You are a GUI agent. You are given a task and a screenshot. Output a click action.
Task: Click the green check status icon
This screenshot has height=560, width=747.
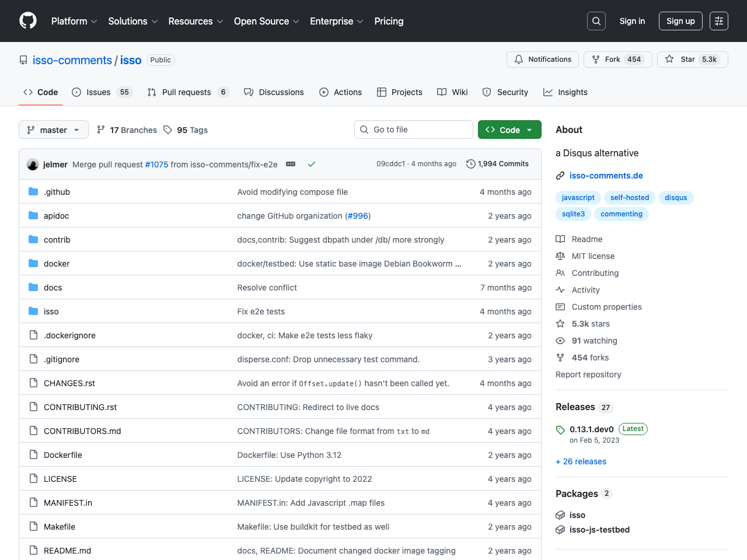coord(312,164)
